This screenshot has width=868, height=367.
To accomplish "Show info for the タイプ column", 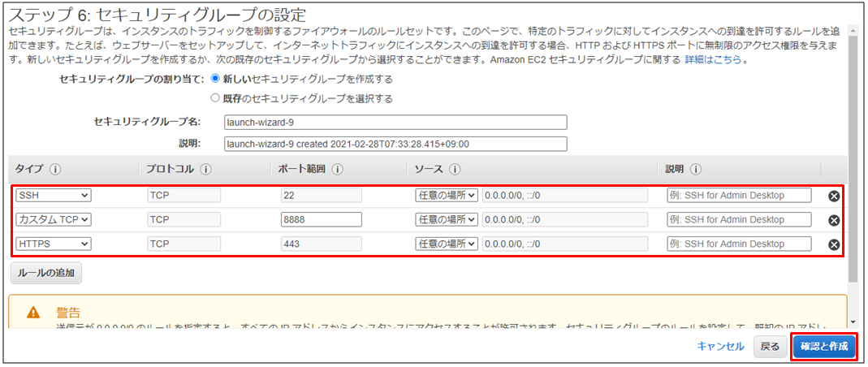I will [x=54, y=169].
